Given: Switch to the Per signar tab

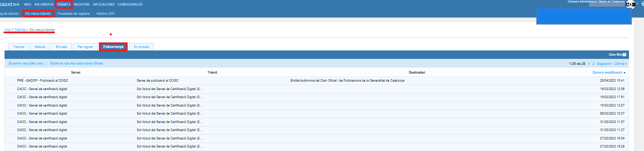Looking at the screenshot, I should click(85, 47).
